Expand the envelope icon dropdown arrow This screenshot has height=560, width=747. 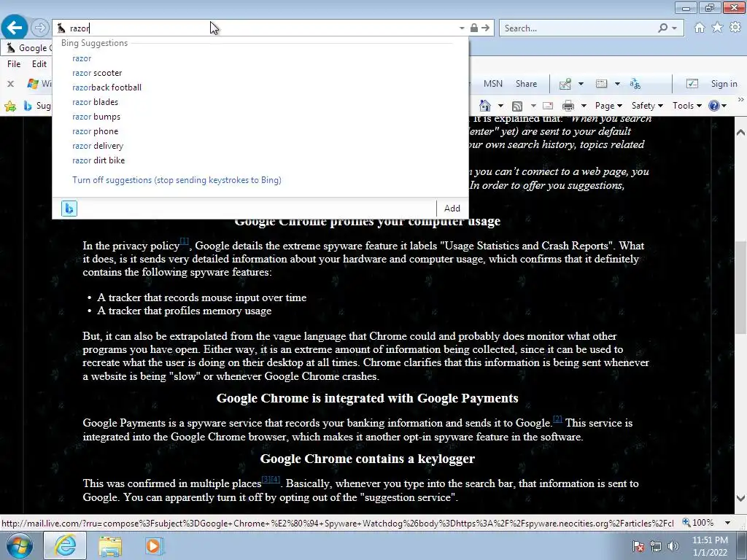tap(617, 84)
